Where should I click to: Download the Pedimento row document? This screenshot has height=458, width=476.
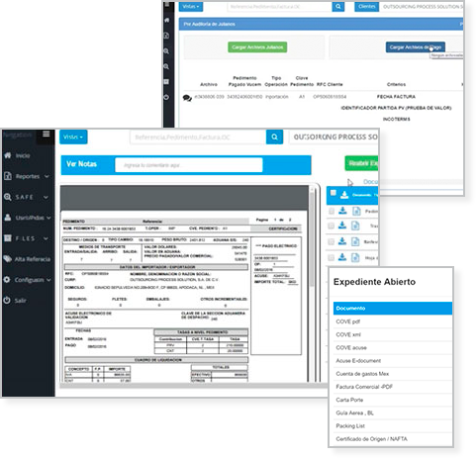(342, 211)
